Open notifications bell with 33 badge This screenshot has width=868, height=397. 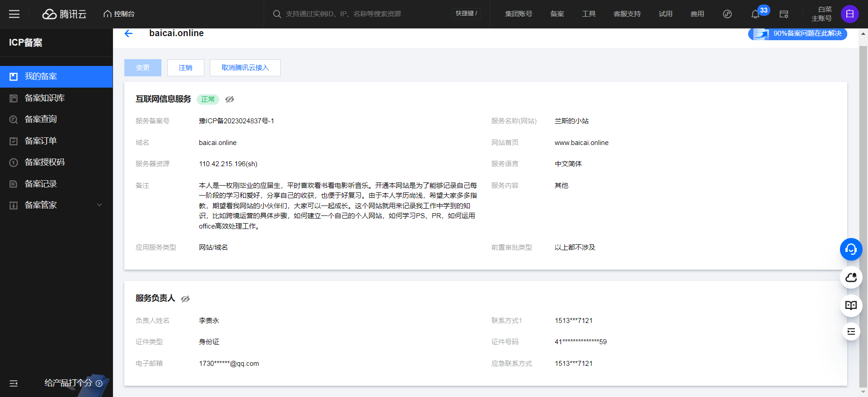pos(755,14)
